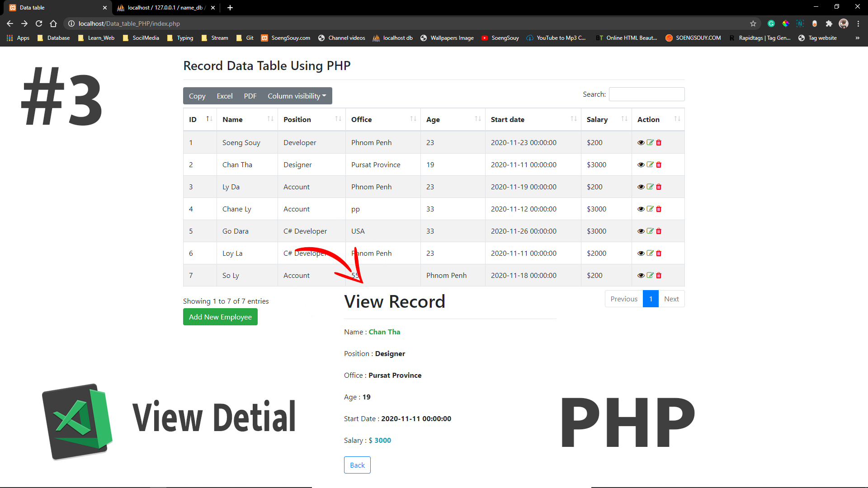Viewport: 868px width, 488px height.
Task: Bookmark page with the star icon
Action: 753,23
